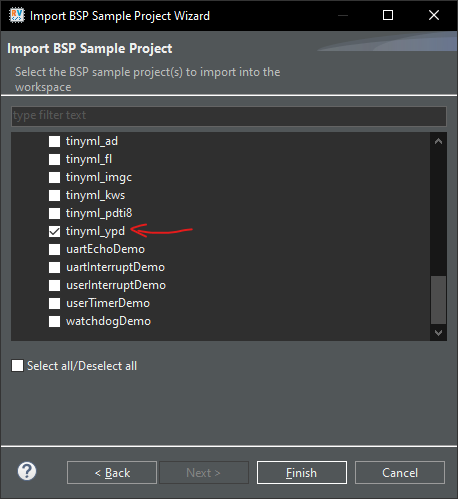This screenshot has width=458, height=499.
Task: Click the scroll up arrow in project list
Action: click(438, 141)
